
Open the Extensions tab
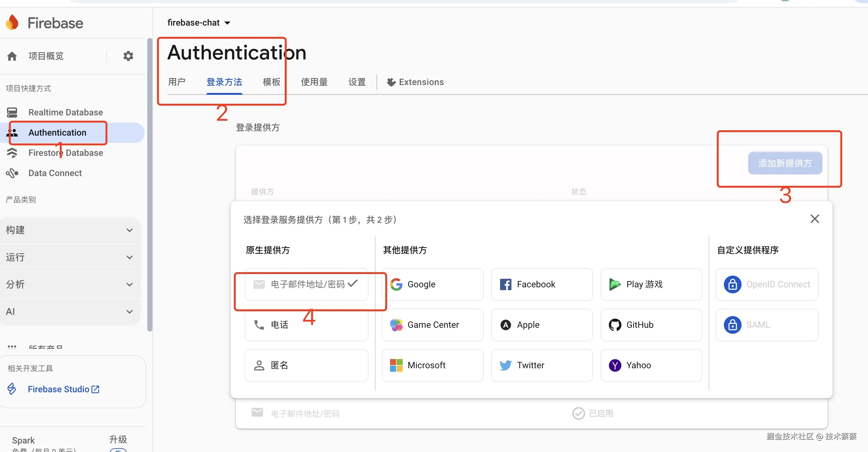click(415, 82)
